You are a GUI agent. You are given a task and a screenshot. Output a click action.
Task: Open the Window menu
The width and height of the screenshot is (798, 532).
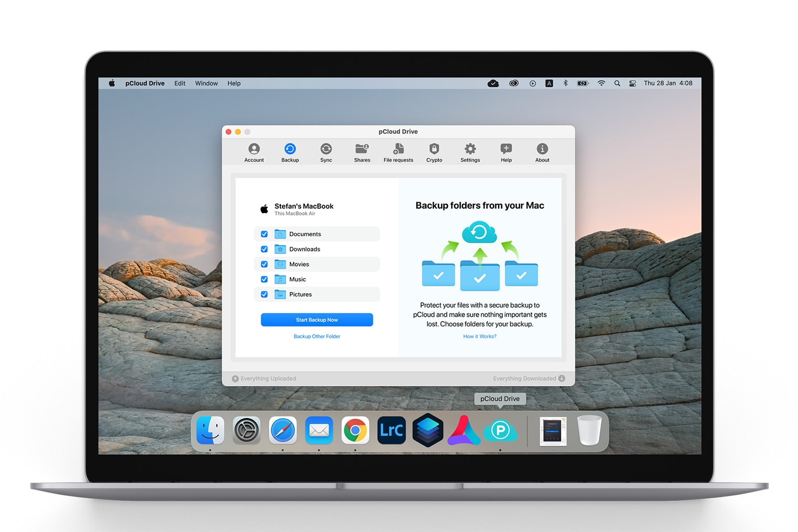pos(206,84)
